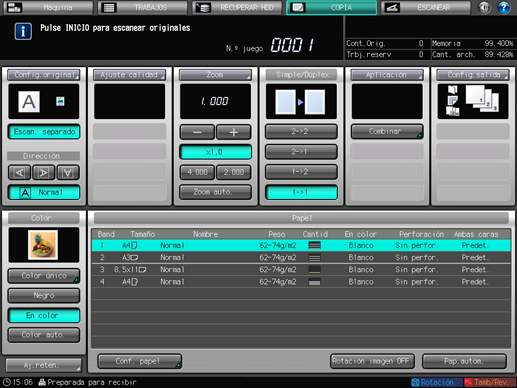This screenshot has width=517, height=388.
Task: Open the RECUPERAR HDD tab
Action: tap(237, 7)
